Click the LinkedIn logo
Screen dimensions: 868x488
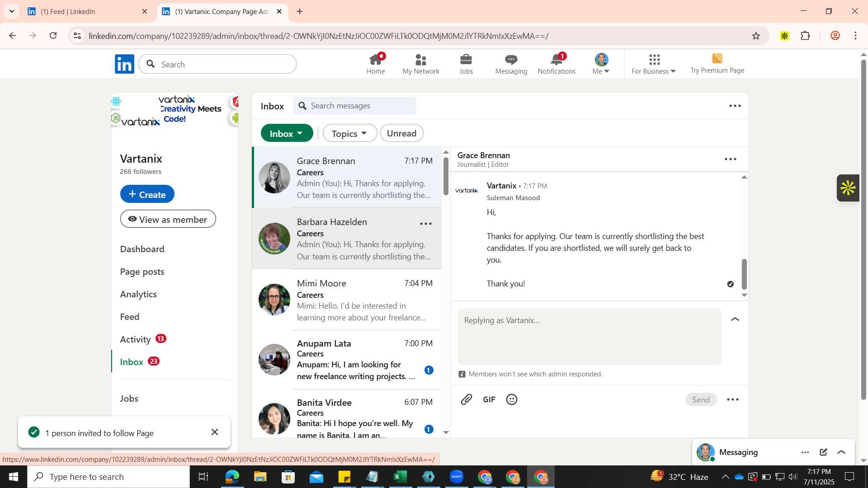pos(124,64)
